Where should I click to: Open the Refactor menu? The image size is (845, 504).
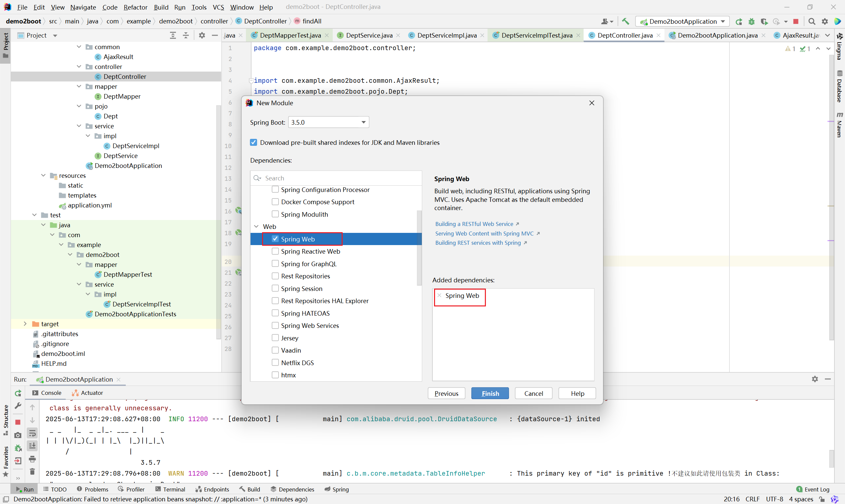tap(135, 7)
